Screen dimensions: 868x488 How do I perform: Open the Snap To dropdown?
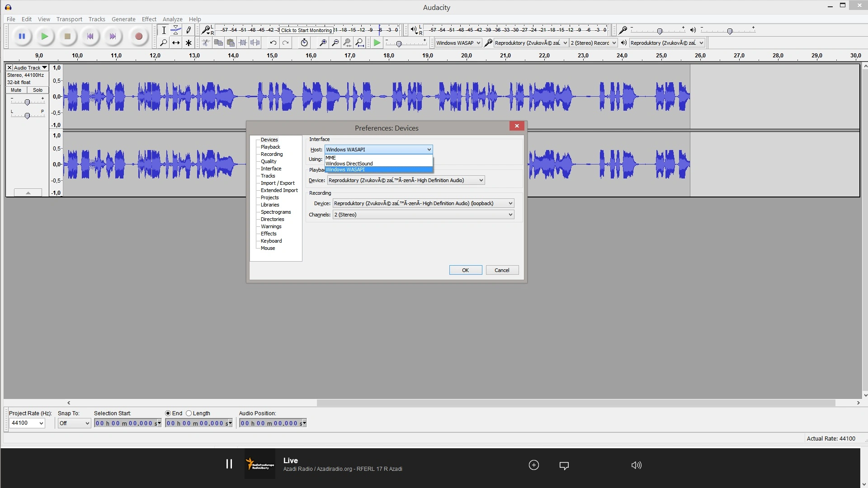coord(75,423)
